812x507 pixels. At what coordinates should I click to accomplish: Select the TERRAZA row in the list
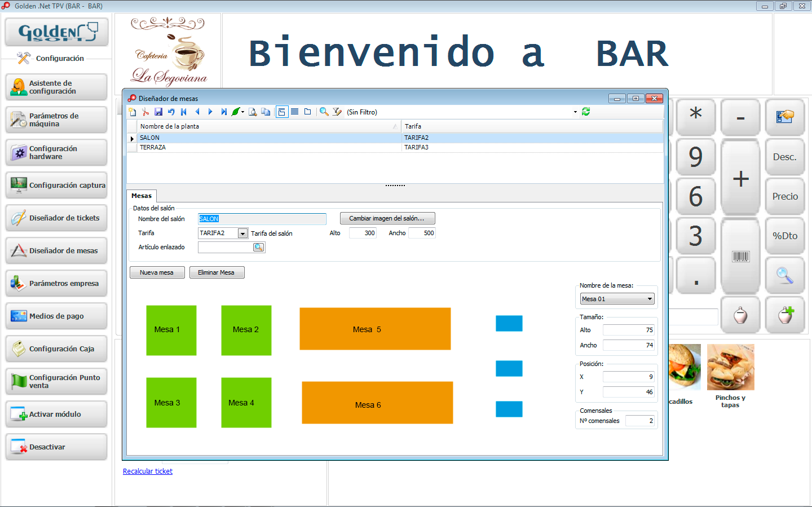[x=395, y=147]
